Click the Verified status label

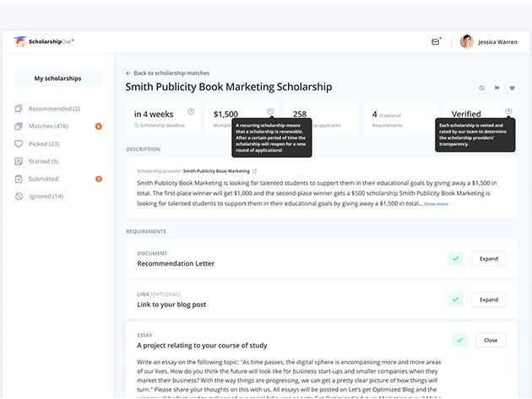(x=466, y=114)
